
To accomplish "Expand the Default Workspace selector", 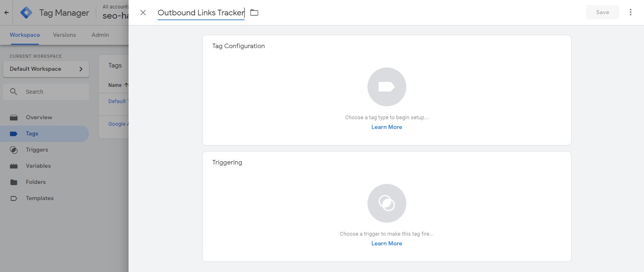I will 46,69.
